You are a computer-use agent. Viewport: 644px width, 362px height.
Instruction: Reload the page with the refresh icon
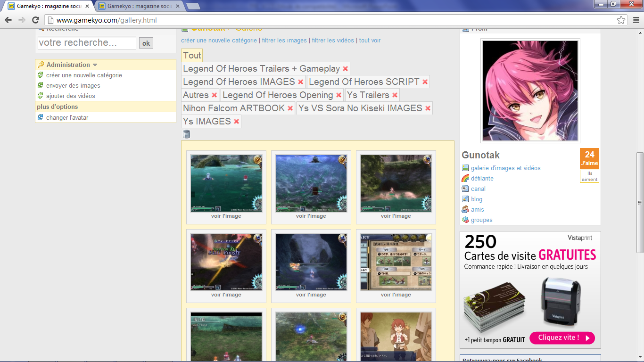[x=35, y=20]
